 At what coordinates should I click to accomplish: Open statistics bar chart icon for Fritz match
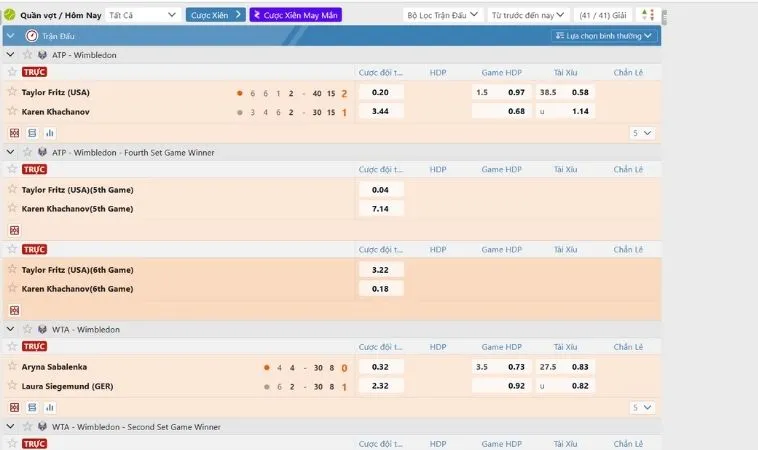tap(49, 132)
